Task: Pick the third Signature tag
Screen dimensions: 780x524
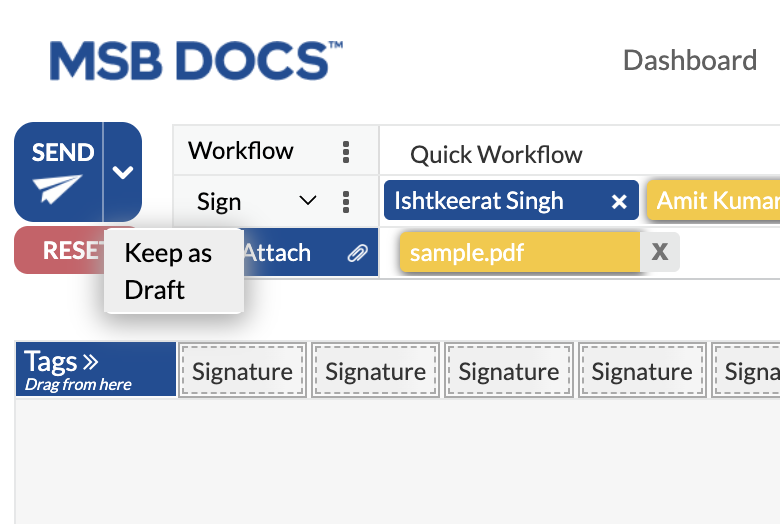Action: click(509, 372)
